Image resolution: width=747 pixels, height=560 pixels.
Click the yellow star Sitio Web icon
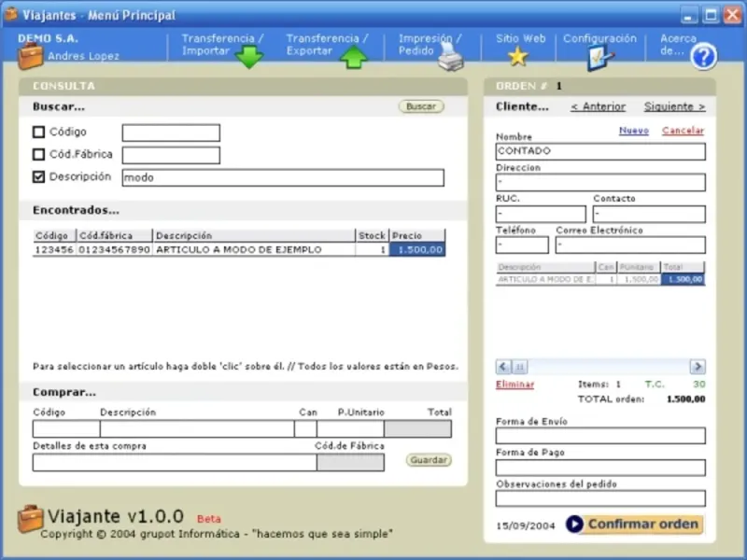[x=518, y=57]
